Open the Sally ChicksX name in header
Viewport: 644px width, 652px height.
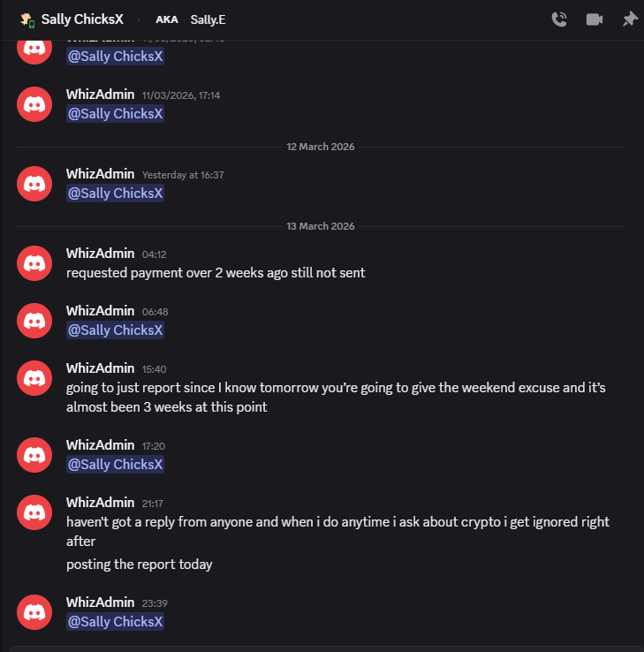(84, 19)
